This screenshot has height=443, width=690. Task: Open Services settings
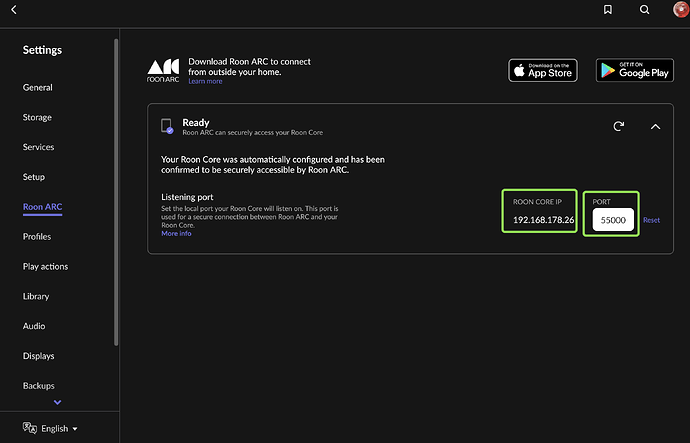(x=38, y=147)
